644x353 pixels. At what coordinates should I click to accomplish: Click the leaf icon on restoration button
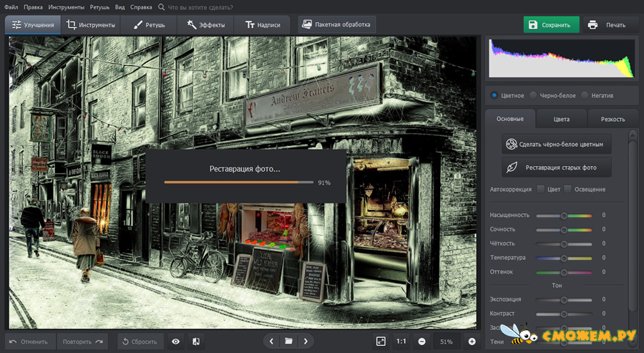(512, 168)
